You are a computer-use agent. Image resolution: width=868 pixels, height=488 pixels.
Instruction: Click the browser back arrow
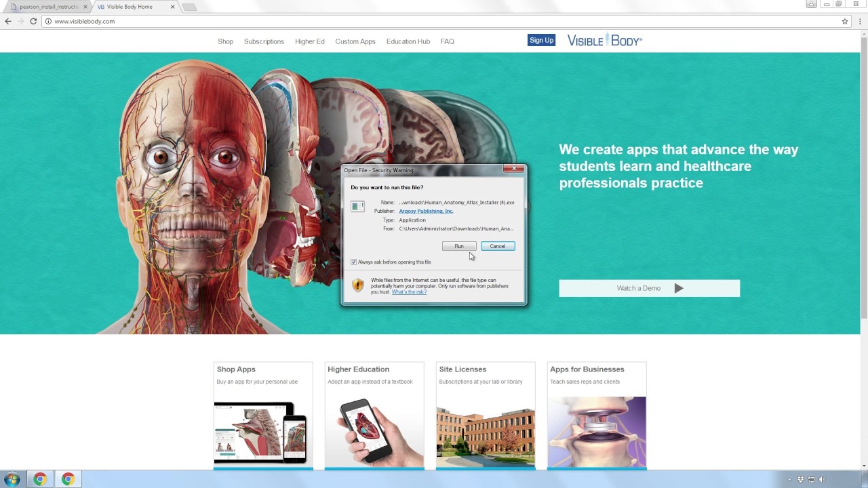tap(8, 21)
